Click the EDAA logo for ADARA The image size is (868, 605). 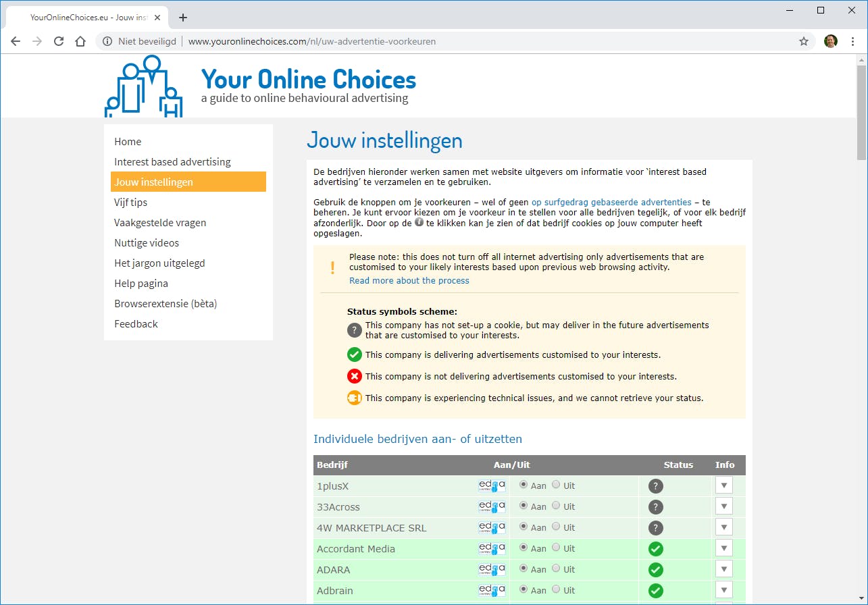tap(492, 569)
